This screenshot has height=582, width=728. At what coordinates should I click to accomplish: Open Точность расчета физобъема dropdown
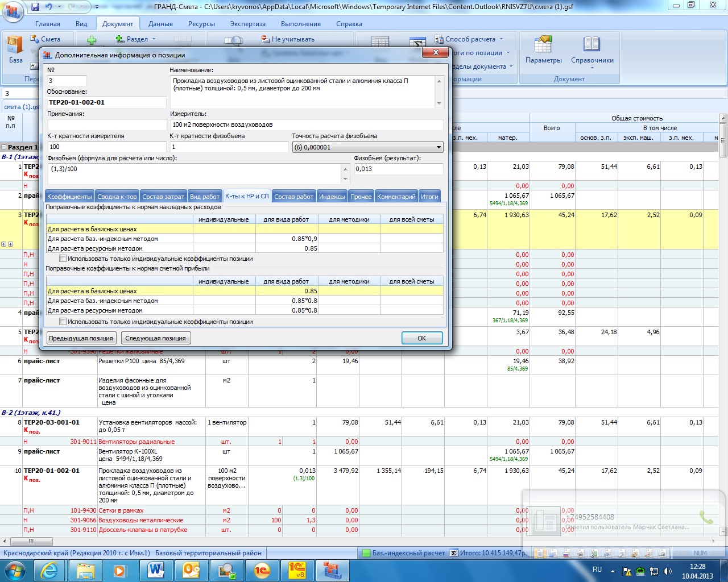[439, 147]
